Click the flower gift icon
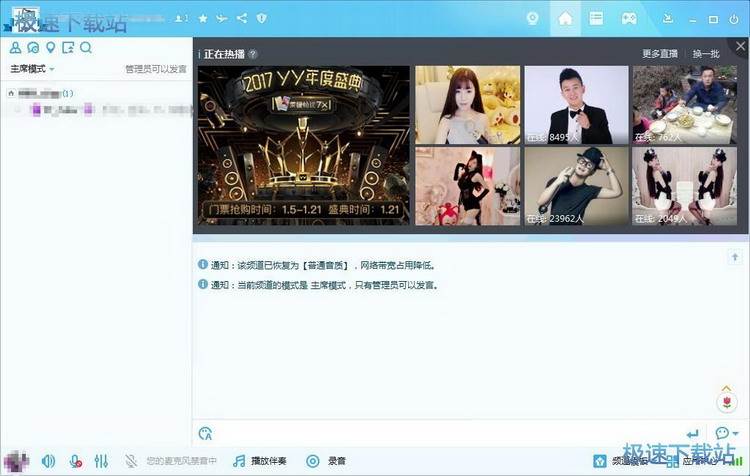 point(727,402)
